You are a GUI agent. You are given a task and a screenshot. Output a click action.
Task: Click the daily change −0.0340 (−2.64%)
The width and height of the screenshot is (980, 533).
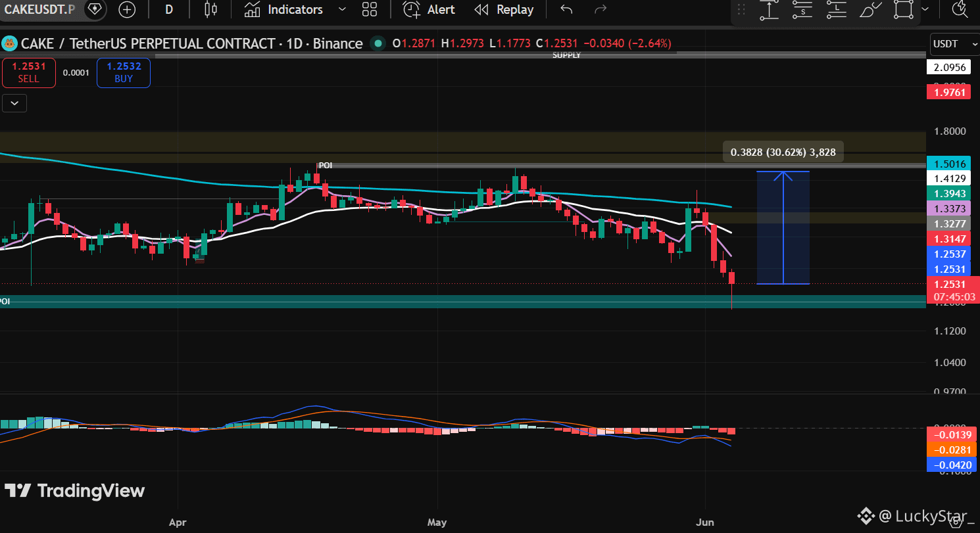click(x=627, y=44)
